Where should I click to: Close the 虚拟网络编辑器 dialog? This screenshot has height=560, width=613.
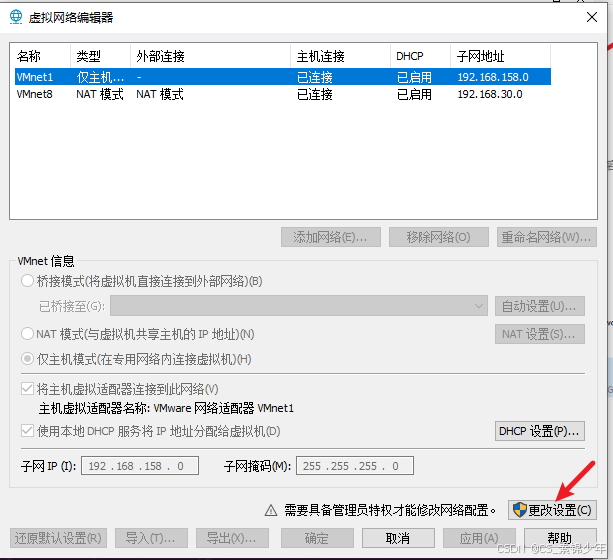click(591, 17)
